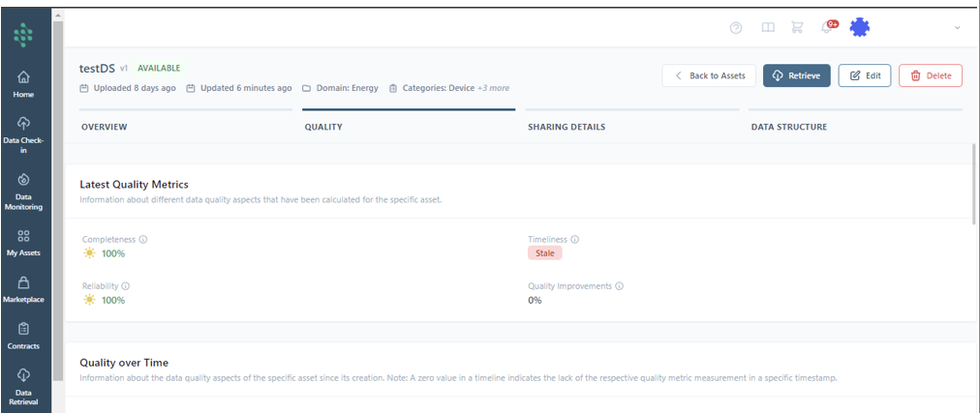
Task: Expand the user account dropdown chevron
Action: (x=957, y=28)
